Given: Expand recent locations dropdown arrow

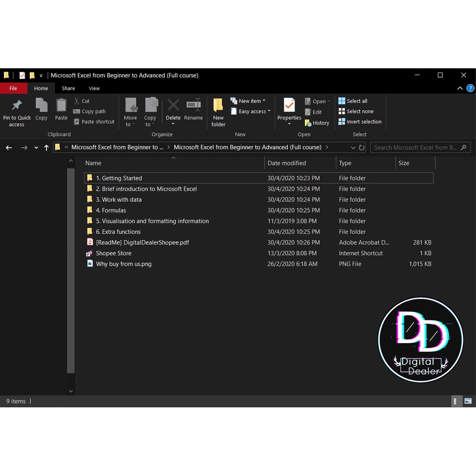Looking at the screenshot, I should point(36,147).
